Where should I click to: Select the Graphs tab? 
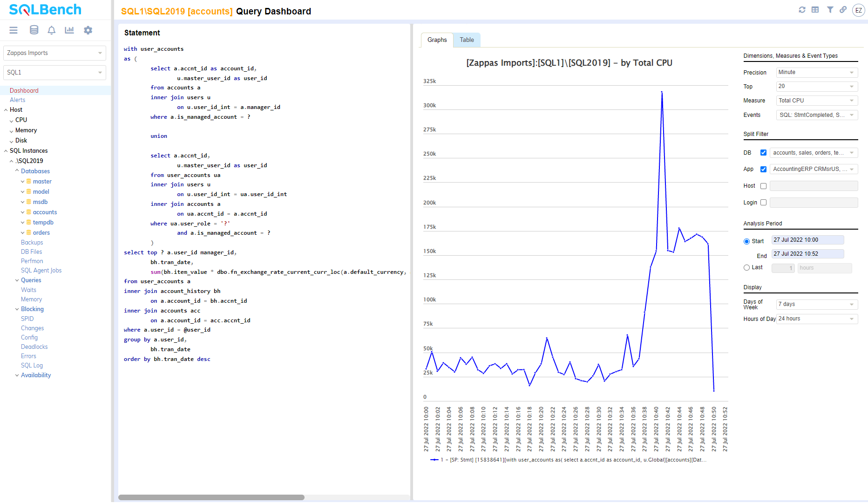click(437, 40)
